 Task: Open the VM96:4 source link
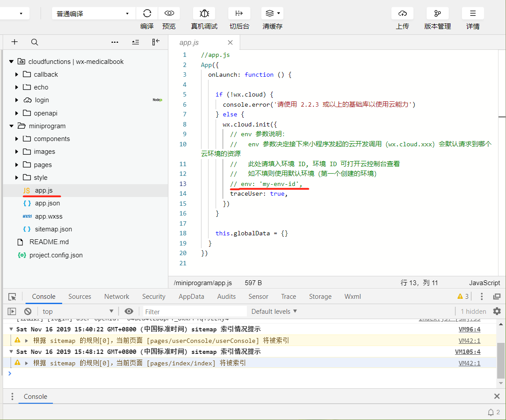click(469, 329)
